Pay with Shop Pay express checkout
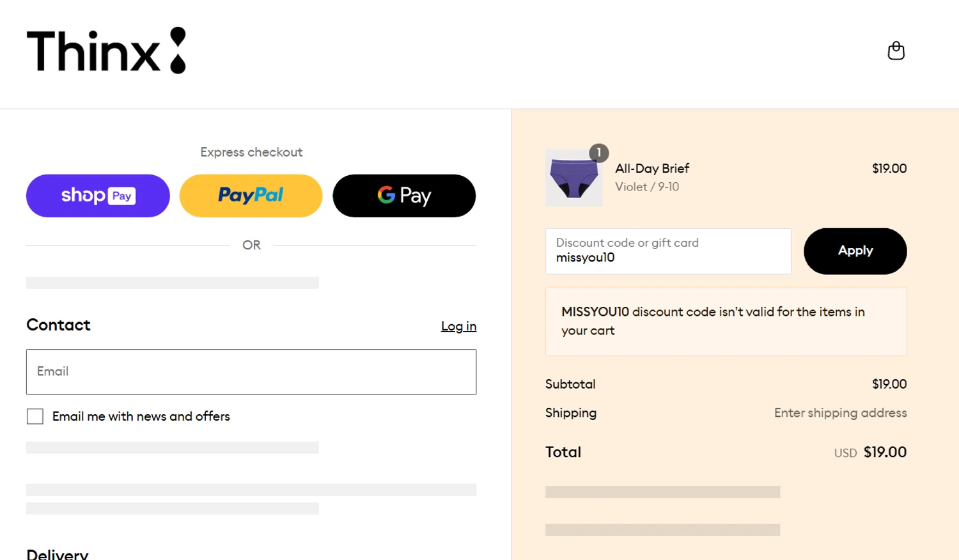 point(98,196)
